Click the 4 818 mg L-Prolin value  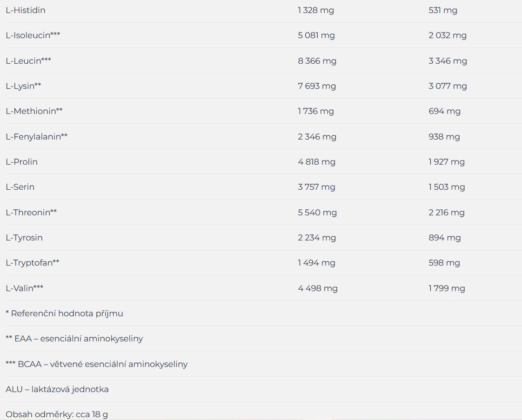point(316,162)
